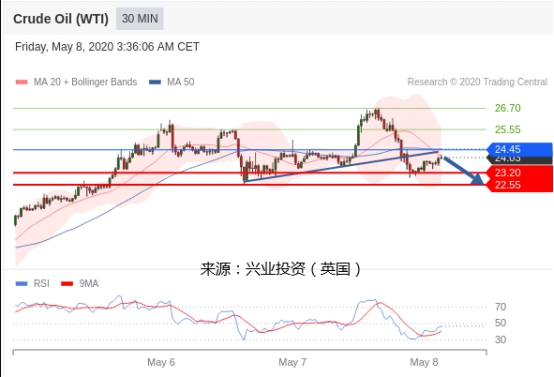
Task: Click the 来源：兴业投资（英国）source caption
Action: 281,269
